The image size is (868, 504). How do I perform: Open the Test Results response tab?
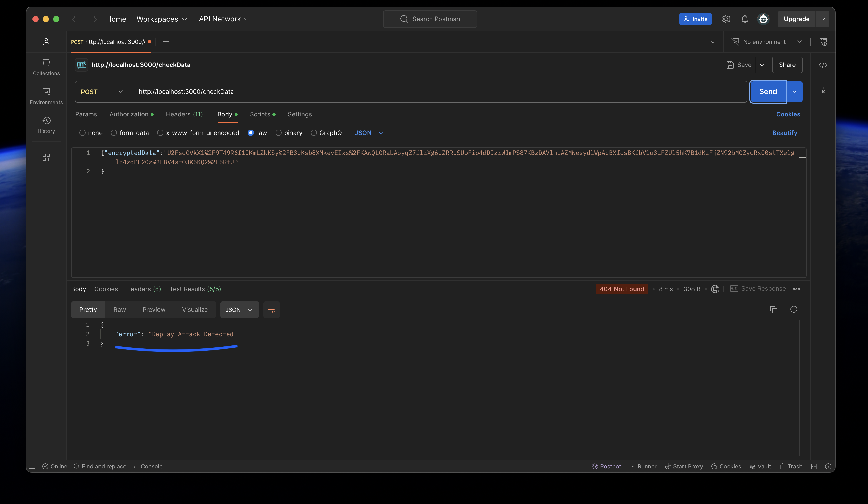pyautogui.click(x=195, y=289)
